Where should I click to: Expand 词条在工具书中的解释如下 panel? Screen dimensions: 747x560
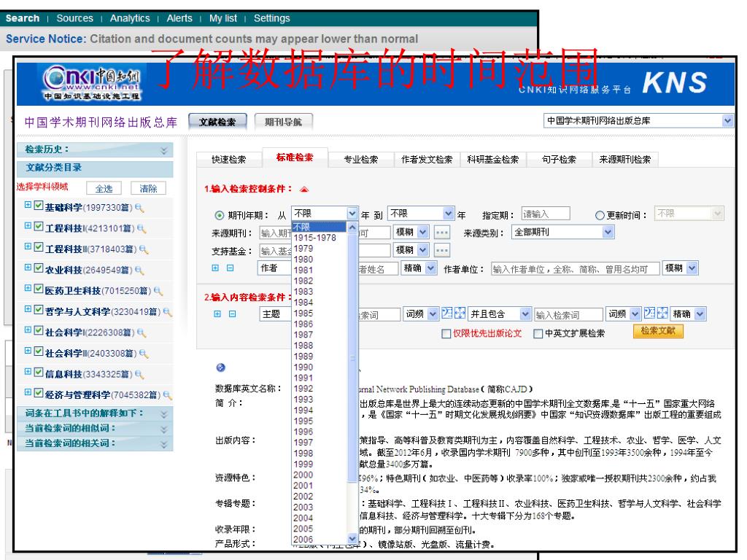coord(164,414)
